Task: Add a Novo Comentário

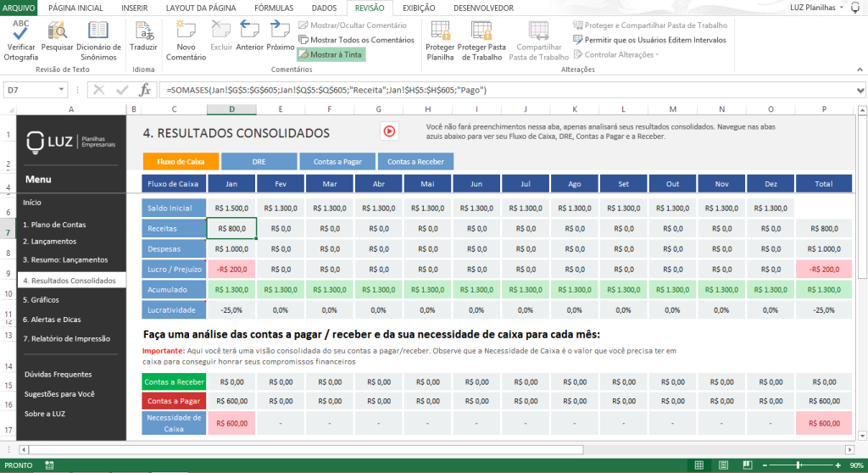Action: tap(186, 31)
